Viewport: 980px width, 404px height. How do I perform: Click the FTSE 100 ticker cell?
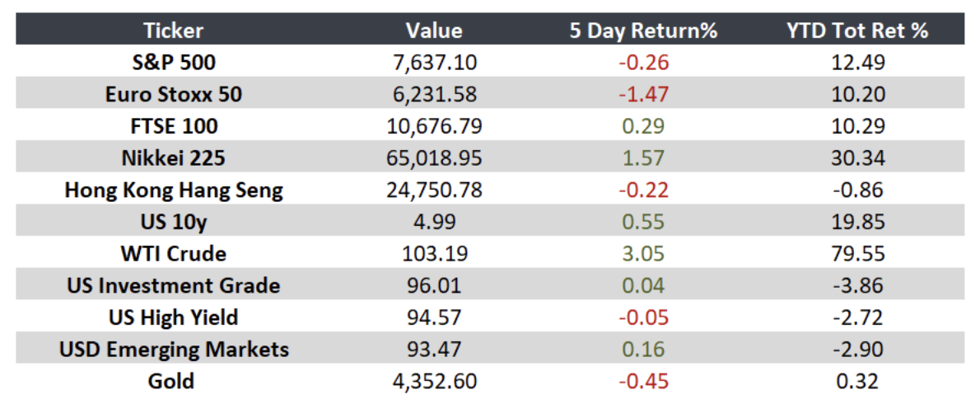174,125
